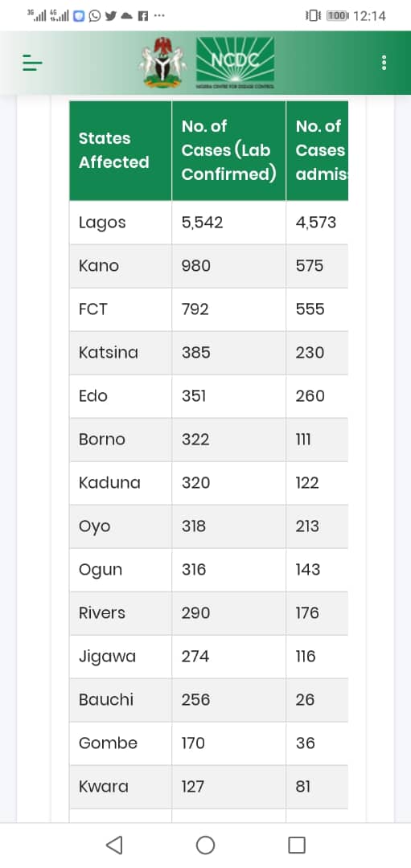
Task: Click the Kano confirmed cases value 980
Action: tap(196, 266)
